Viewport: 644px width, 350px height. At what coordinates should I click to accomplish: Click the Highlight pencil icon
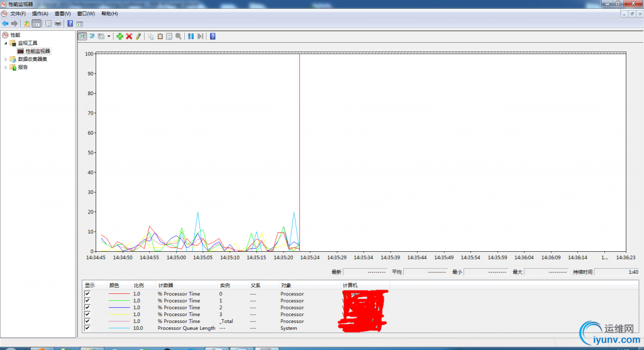tap(138, 37)
